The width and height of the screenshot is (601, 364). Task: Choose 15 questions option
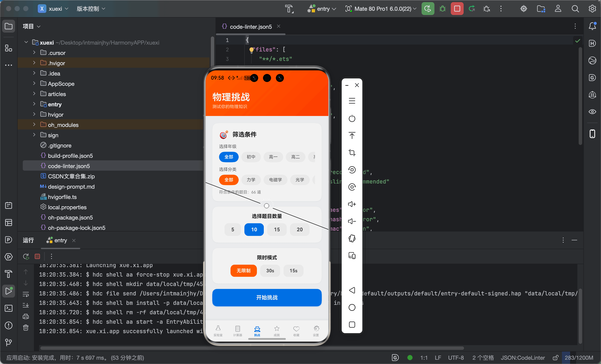pyautogui.click(x=277, y=230)
